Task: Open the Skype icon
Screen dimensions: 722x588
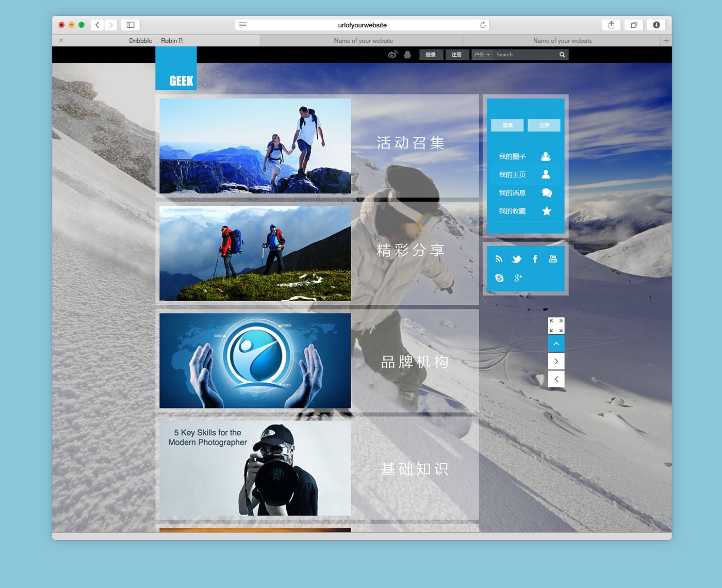Action: 499,277
